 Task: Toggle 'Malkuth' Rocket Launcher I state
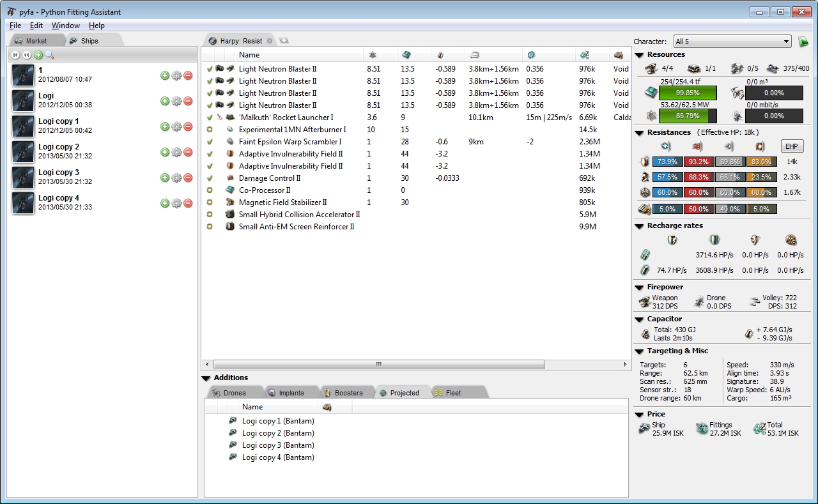[x=209, y=118]
